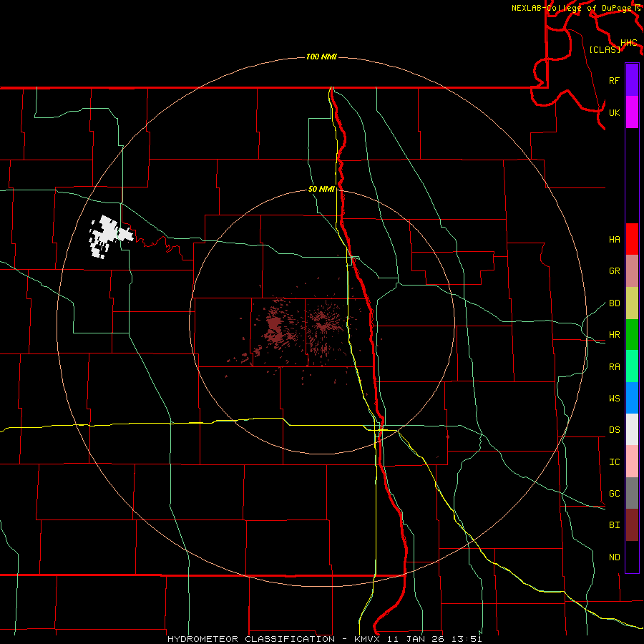This screenshot has width=644, height=644.
Task: Click the ND legend label
Action: (x=614, y=557)
